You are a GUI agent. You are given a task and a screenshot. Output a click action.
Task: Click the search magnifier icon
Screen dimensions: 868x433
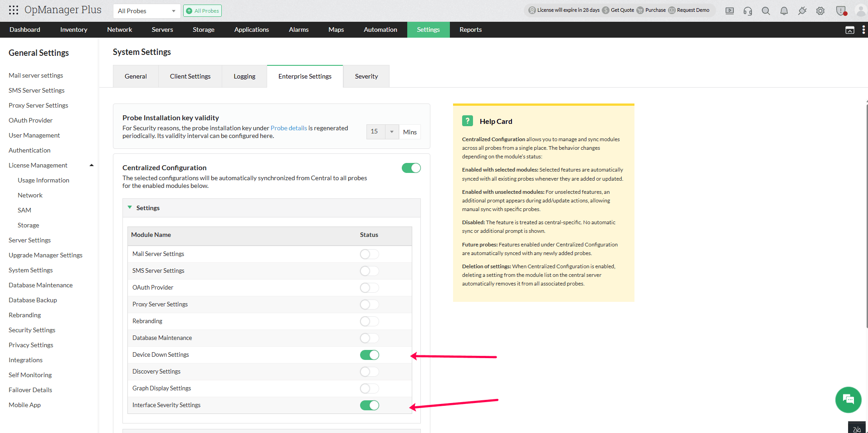pos(766,11)
